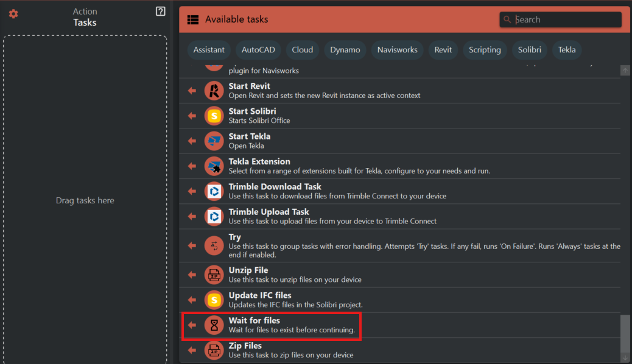Open the settings gear in Action panel
The image size is (632, 364).
pos(13,14)
